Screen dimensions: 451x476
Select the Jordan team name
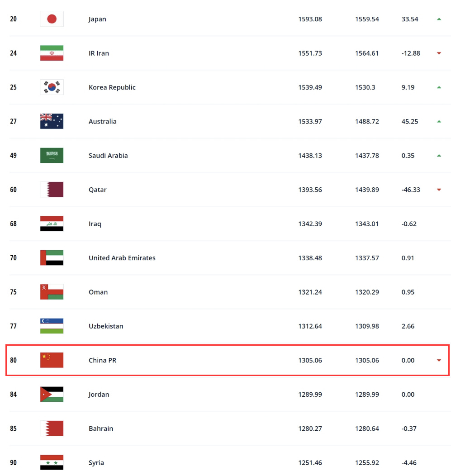coord(99,395)
